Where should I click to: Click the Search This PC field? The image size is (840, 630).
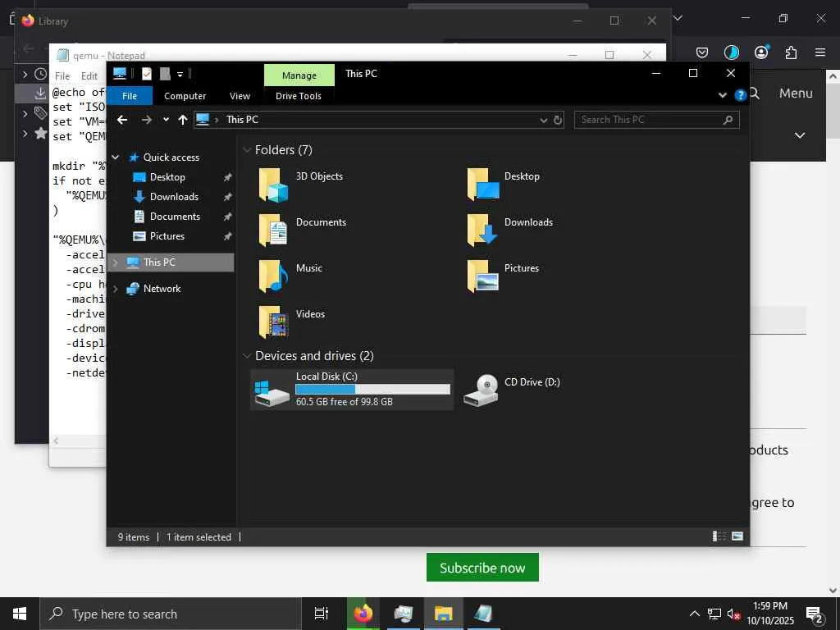(656, 120)
